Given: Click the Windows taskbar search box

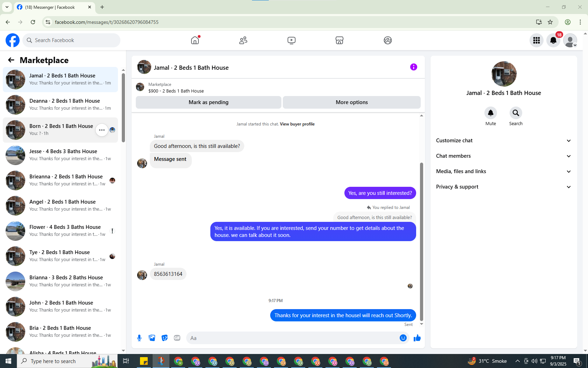Looking at the screenshot, I should click(67, 361).
